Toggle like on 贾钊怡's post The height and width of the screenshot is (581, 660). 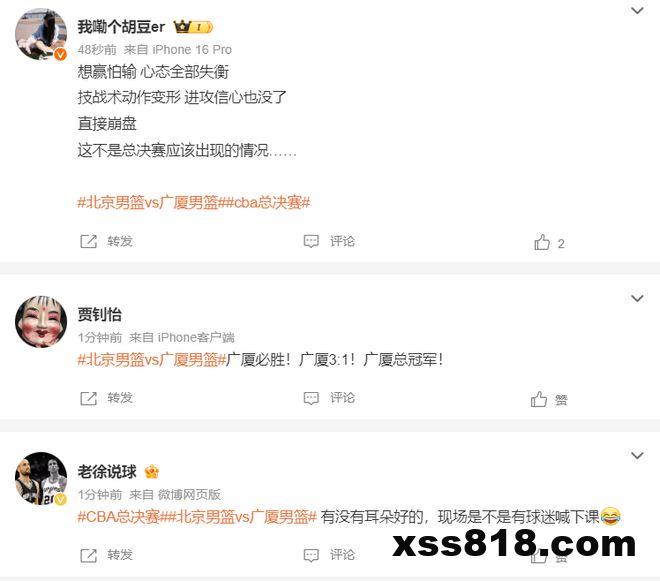(539, 399)
